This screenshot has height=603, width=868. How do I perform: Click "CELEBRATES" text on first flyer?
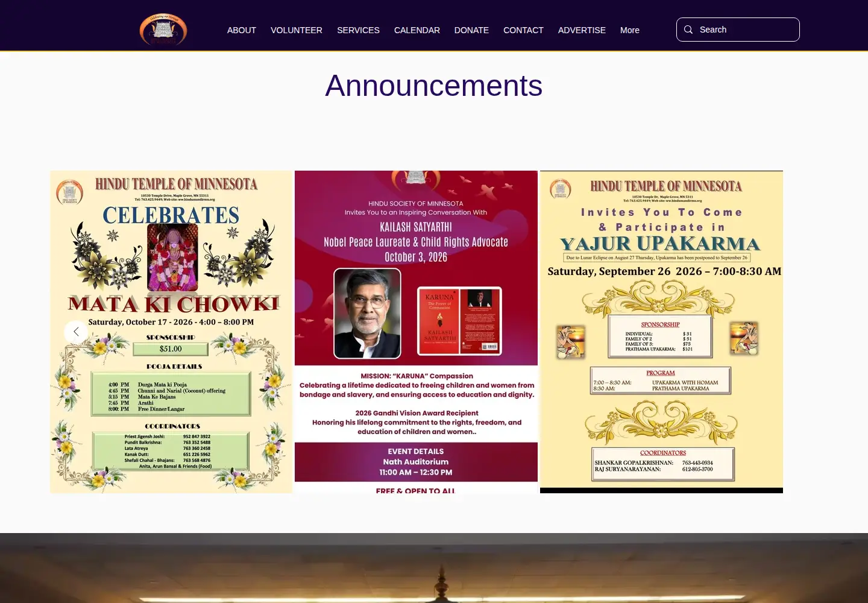pyautogui.click(x=171, y=215)
